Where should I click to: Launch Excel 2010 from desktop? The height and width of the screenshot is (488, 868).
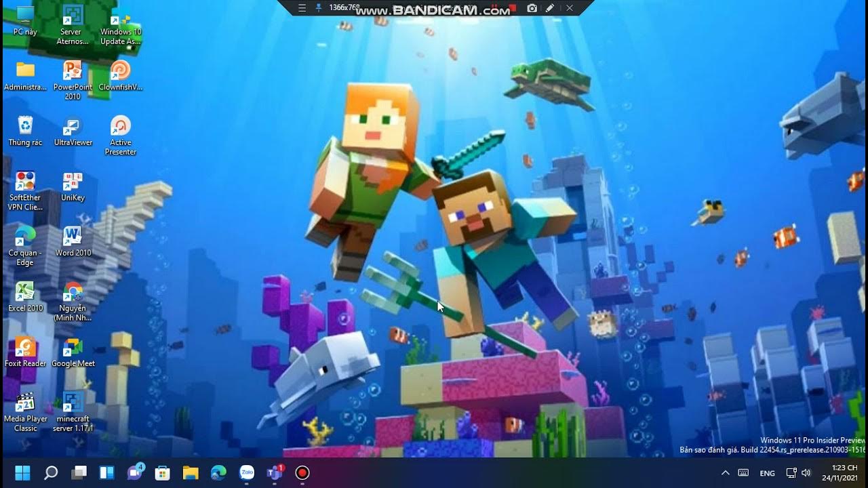point(25,297)
